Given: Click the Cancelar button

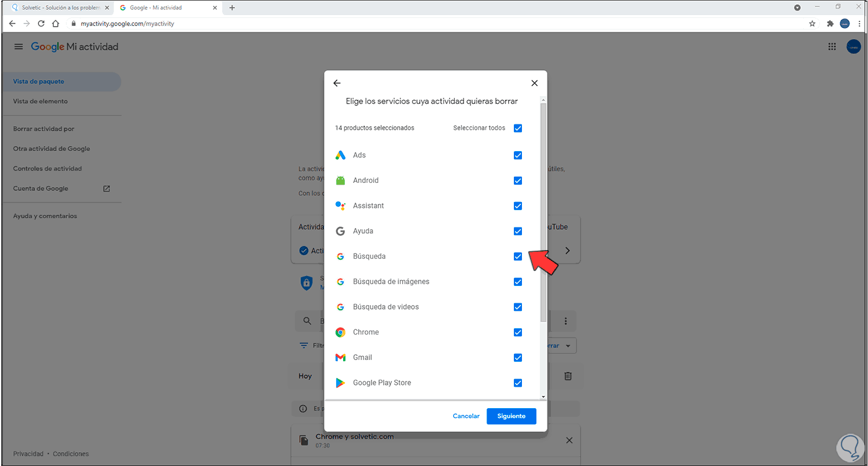Looking at the screenshot, I should [x=466, y=416].
